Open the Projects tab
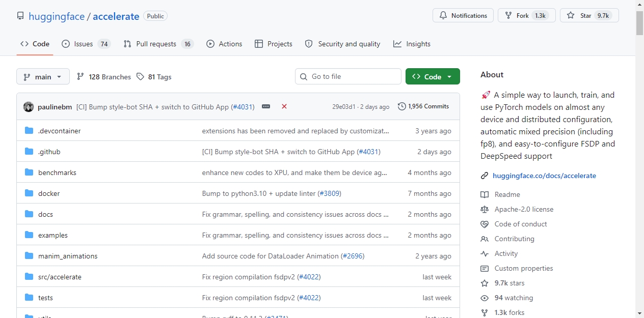Image resolution: width=644 pixels, height=318 pixels. tap(274, 44)
